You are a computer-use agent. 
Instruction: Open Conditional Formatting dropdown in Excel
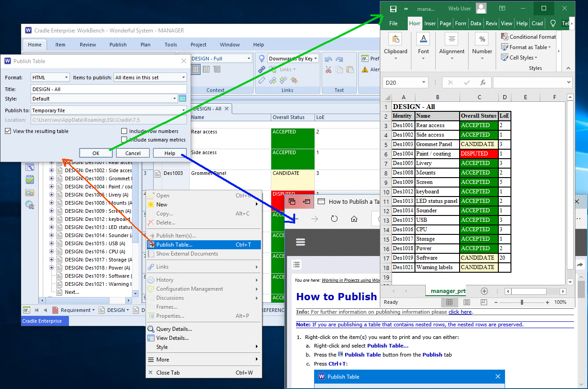click(x=528, y=37)
